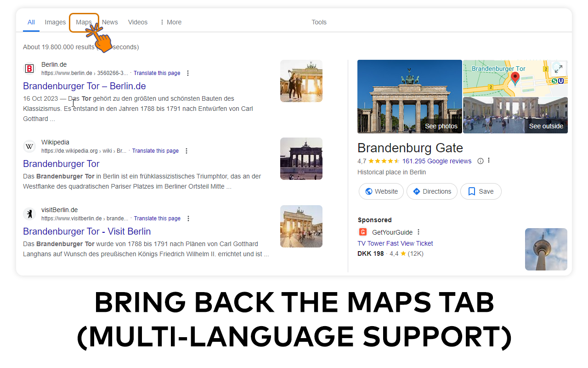
Task: Click the 'Brandenburg Gate' panel title
Action: tap(410, 148)
